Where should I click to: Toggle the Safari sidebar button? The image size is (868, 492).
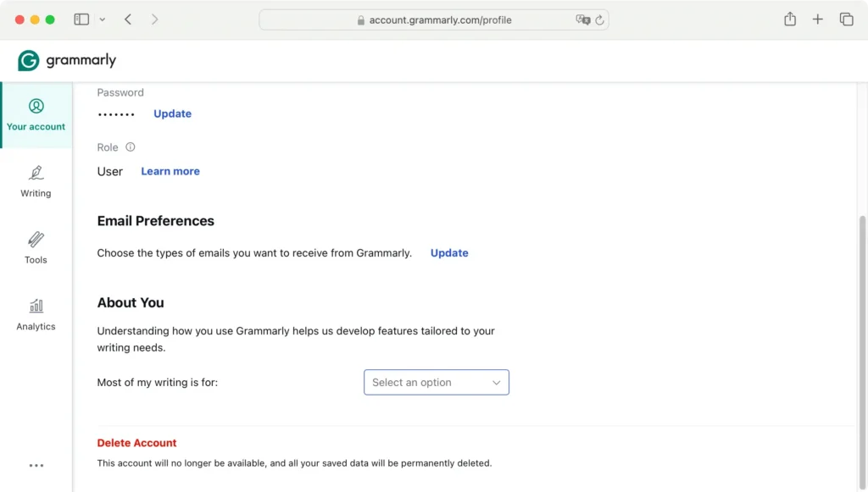(x=81, y=19)
